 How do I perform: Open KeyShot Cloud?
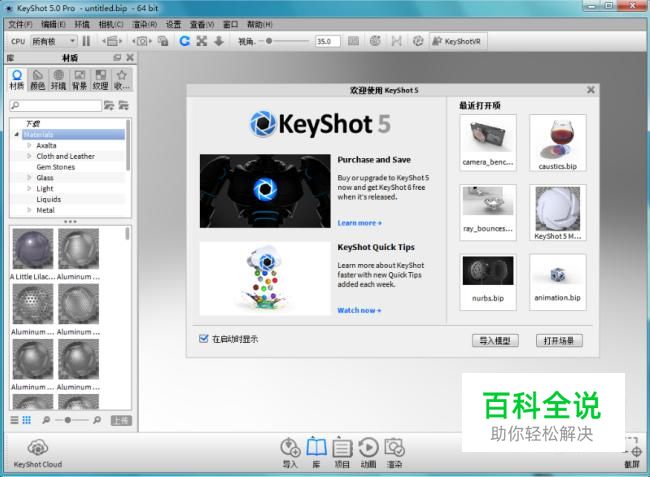38,454
